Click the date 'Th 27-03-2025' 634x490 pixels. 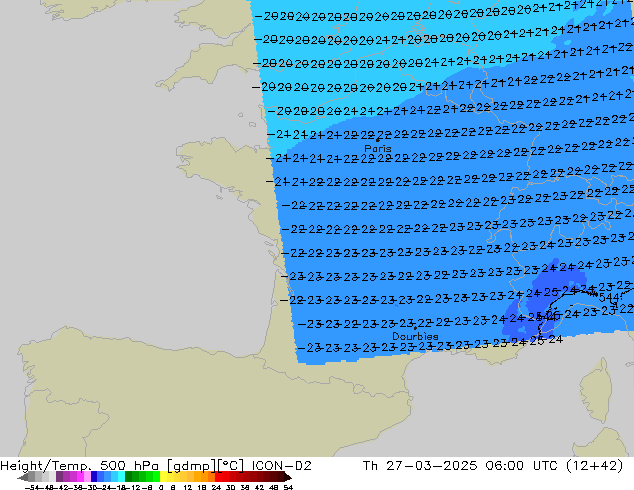click(420, 466)
